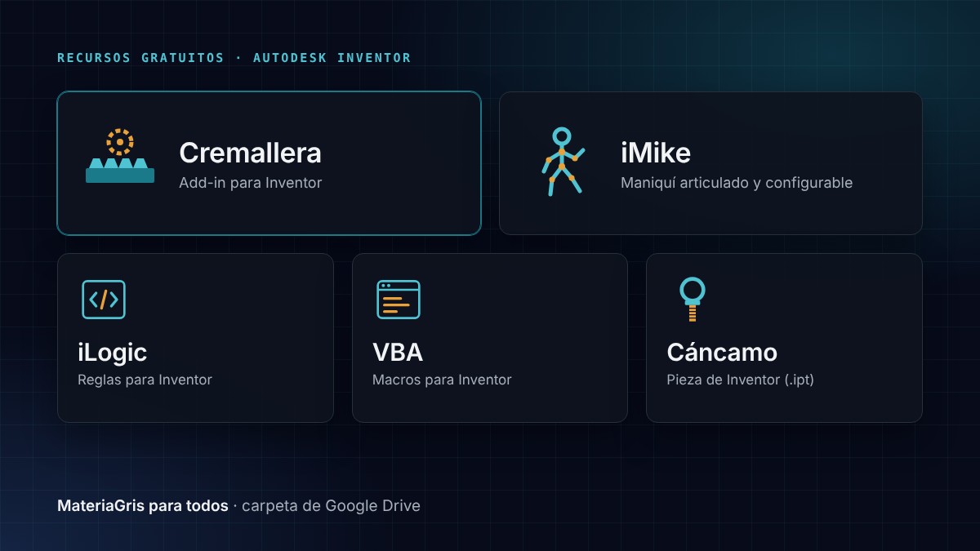980x551 pixels.
Task: Click the Cremallera rack-and-gear icon
Action: (120, 156)
